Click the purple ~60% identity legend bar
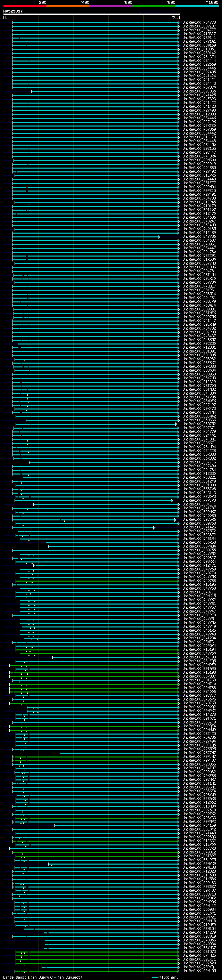This screenshot has height=980, width=222. point(111,6)
